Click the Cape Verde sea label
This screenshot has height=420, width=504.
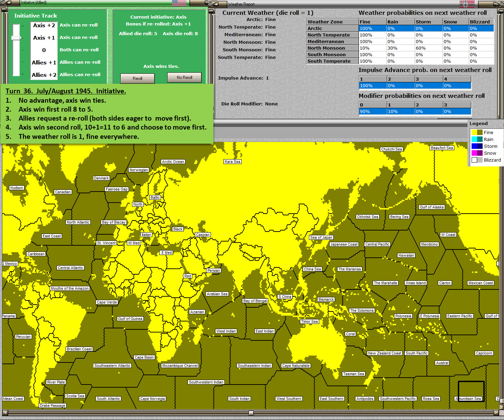pos(107,302)
